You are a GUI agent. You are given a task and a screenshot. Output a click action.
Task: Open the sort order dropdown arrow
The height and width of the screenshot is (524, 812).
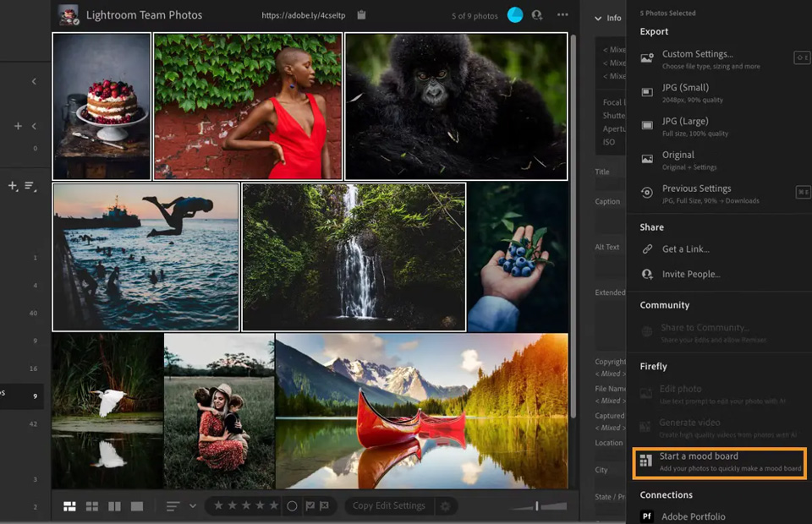193,506
